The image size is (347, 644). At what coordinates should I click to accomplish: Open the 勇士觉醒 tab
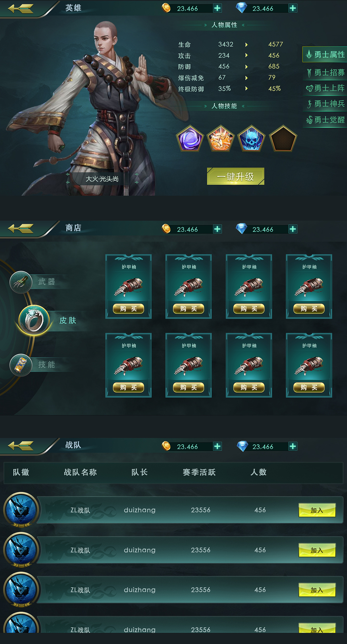(325, 120)
